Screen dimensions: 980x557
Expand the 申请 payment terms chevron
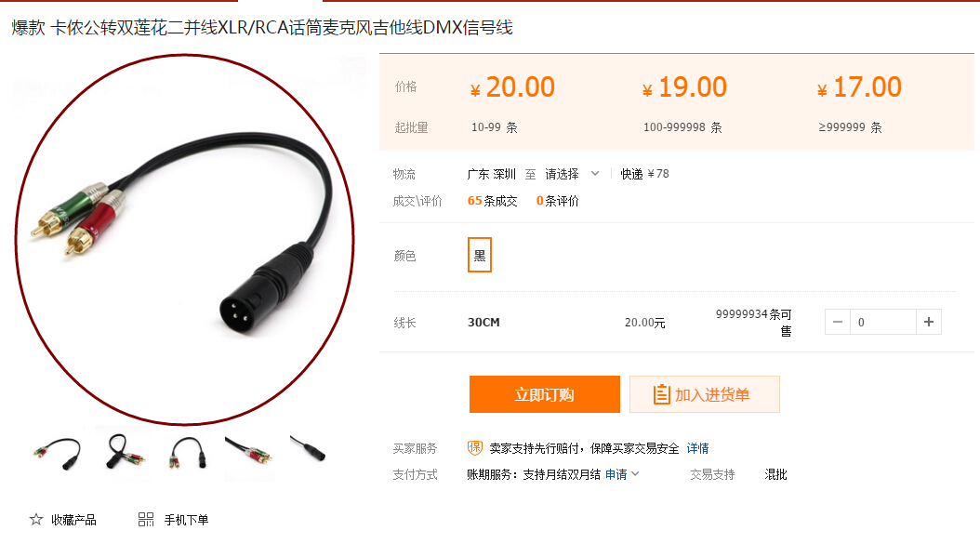pos(636,474)
